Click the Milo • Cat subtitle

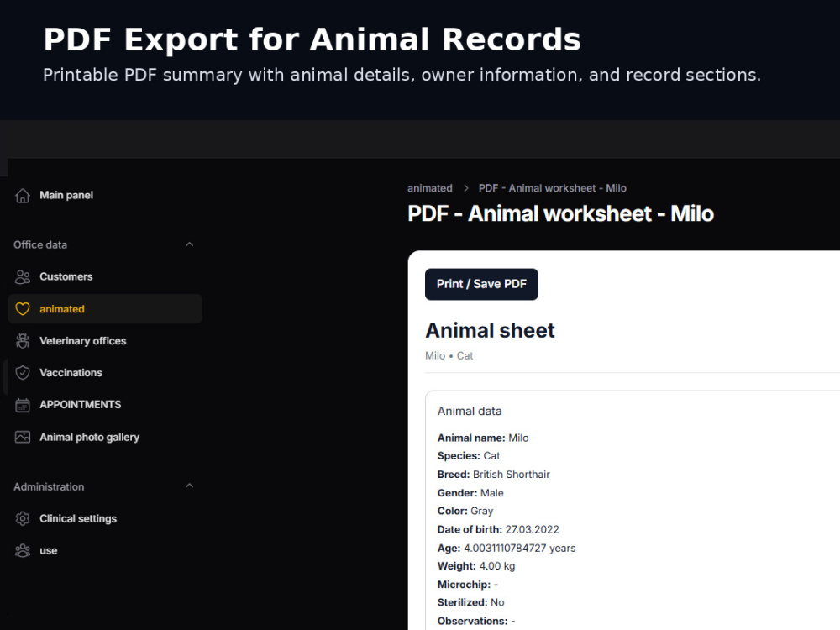(x=449, y=355)
